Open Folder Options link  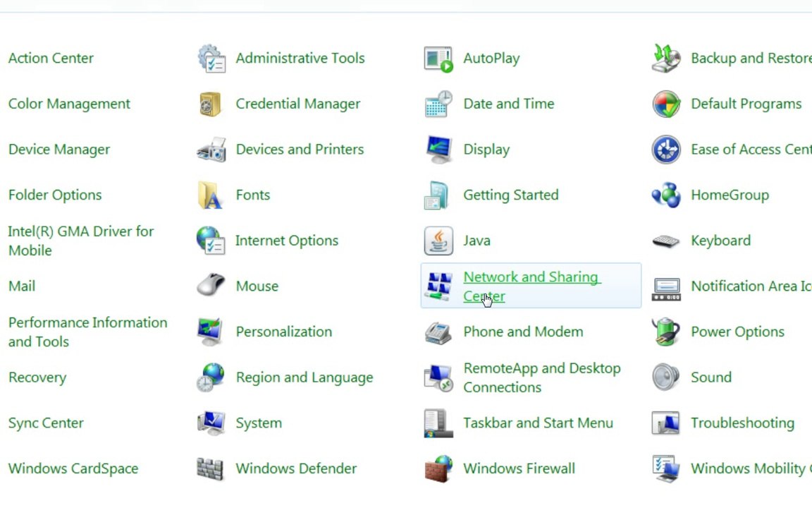55,195
